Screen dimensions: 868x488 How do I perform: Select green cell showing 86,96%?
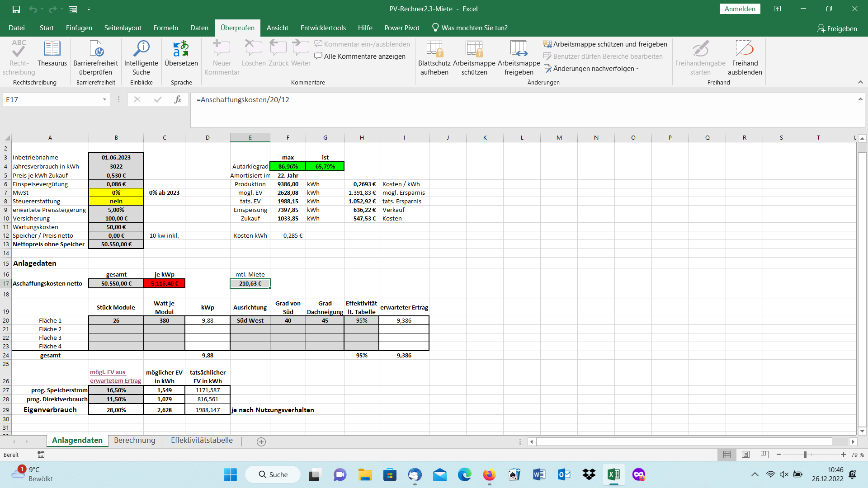(288, 166)
